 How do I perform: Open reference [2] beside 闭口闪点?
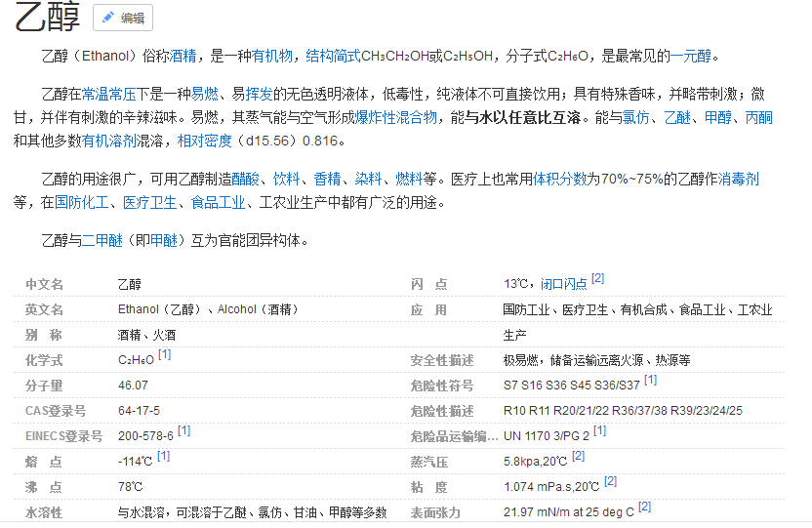597,279
